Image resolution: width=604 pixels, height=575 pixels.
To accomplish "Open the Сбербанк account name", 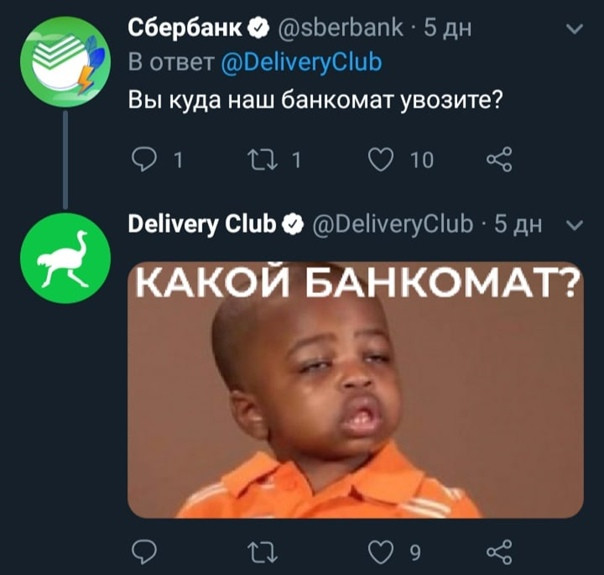I will tap(185, 28).
